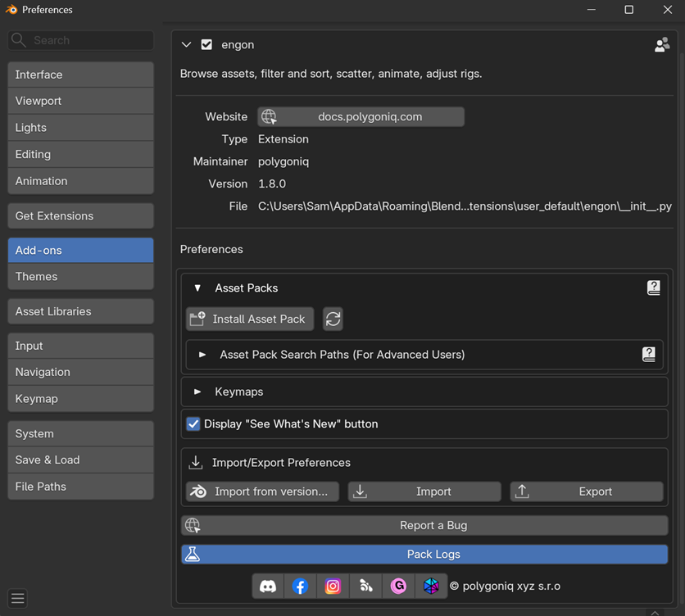Minimize the Preferences window
The width and height of the screenshot is (685, 616).
coord(592,9)
